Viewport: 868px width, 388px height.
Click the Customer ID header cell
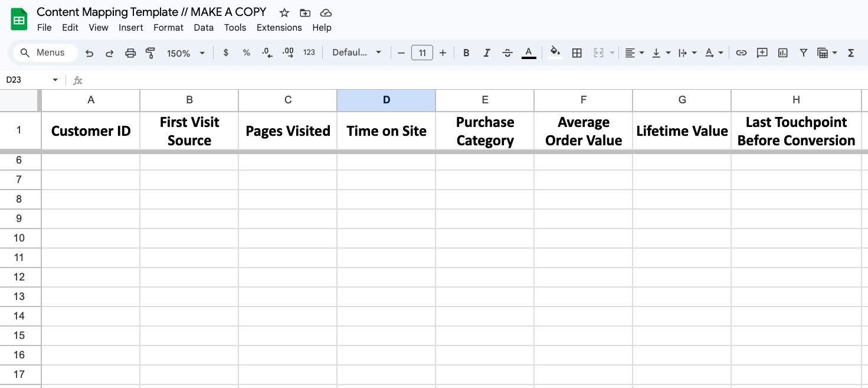pyautogui.click(x=91, y=131)
